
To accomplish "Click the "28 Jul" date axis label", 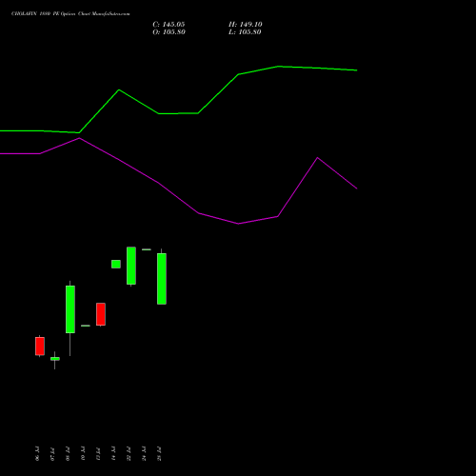I will coord(159,454).
